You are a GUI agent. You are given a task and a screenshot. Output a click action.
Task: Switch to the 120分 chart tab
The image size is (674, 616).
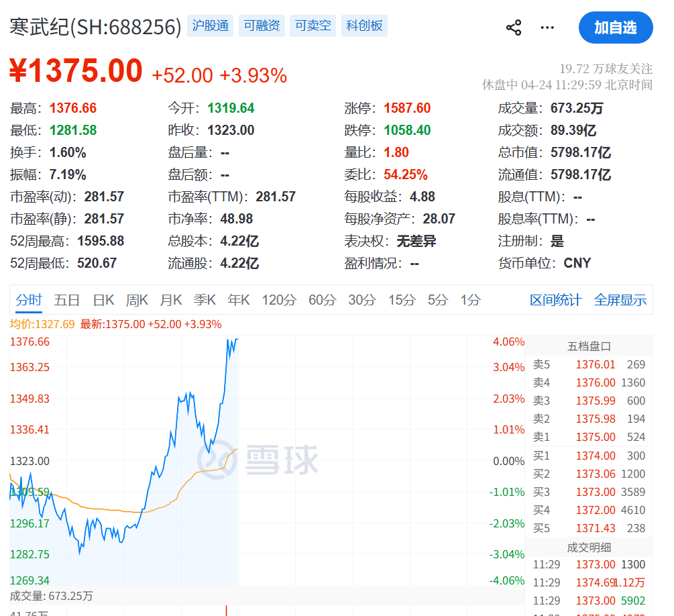coord(279,300)
